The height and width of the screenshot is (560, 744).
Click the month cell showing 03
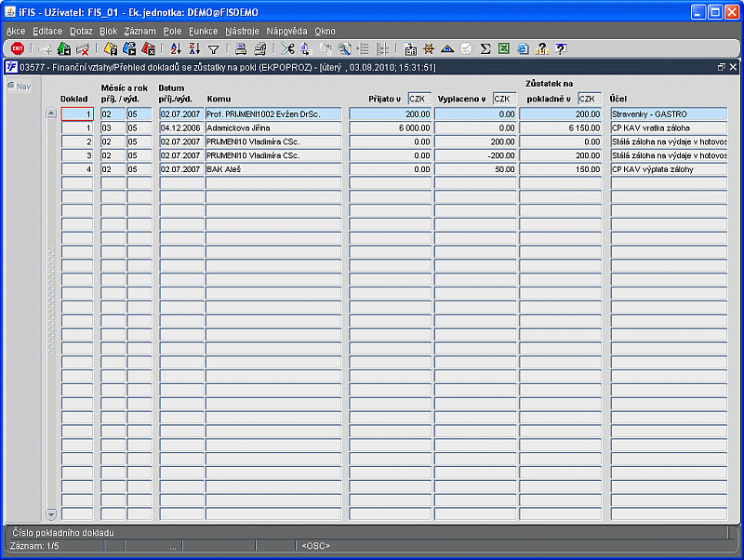point(113,127)
